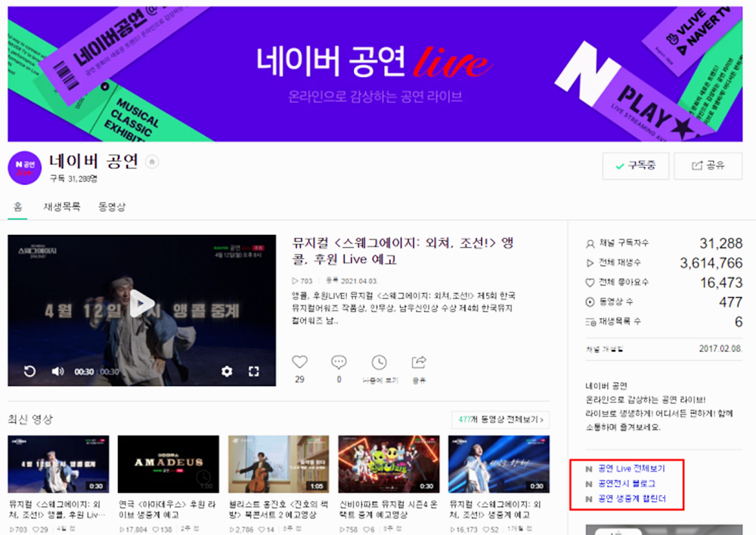This screenshot has height=535, width=756.
Task: Click the share arrow icon under the featured video
Action: coord(419,362)
